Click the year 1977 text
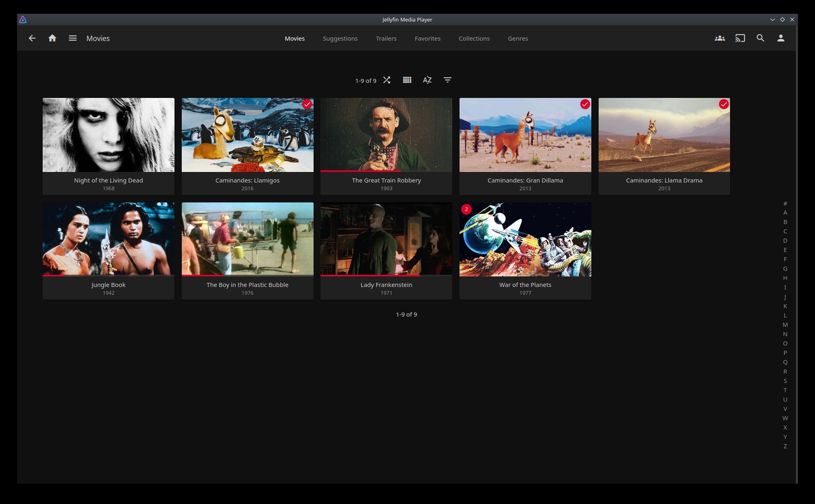The height and width of the screenshot is (504, 815). 525,293
